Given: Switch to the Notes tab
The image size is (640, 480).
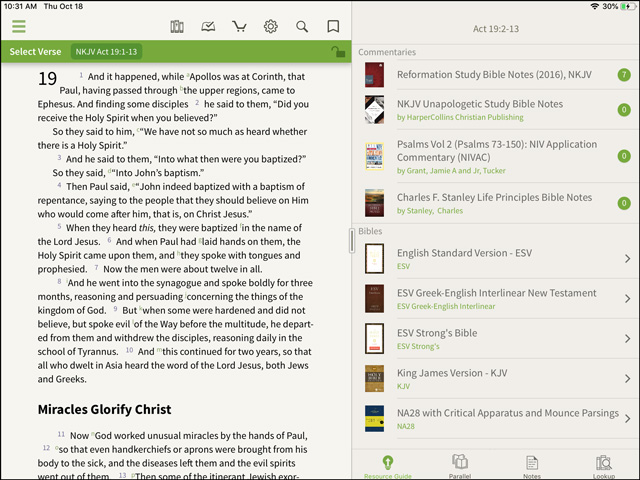Looking at the screenshot, I should coord(532,467).
